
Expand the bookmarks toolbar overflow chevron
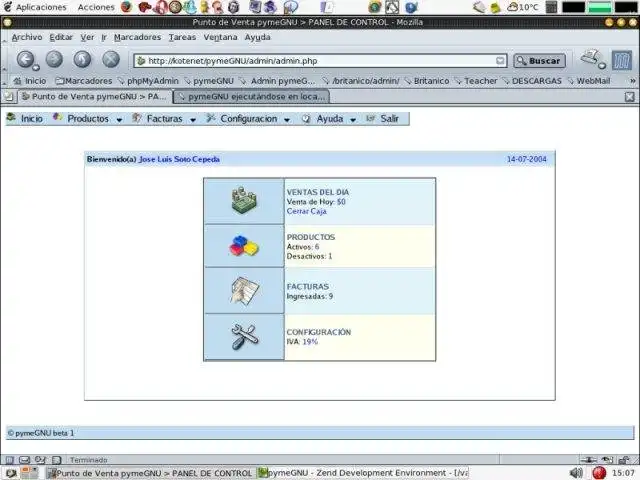632,81
